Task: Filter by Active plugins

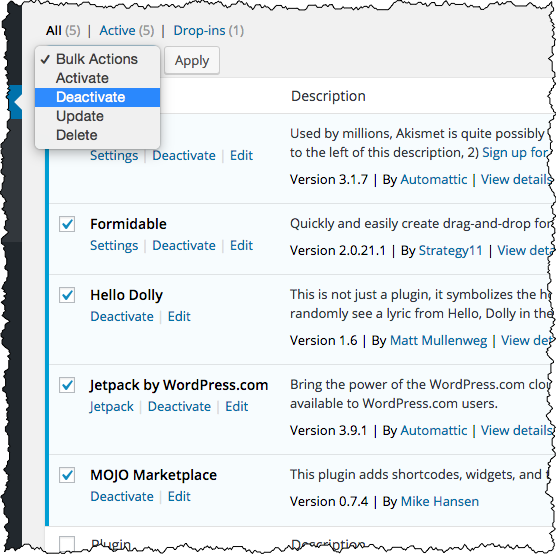Action: (x=117, y=31)
